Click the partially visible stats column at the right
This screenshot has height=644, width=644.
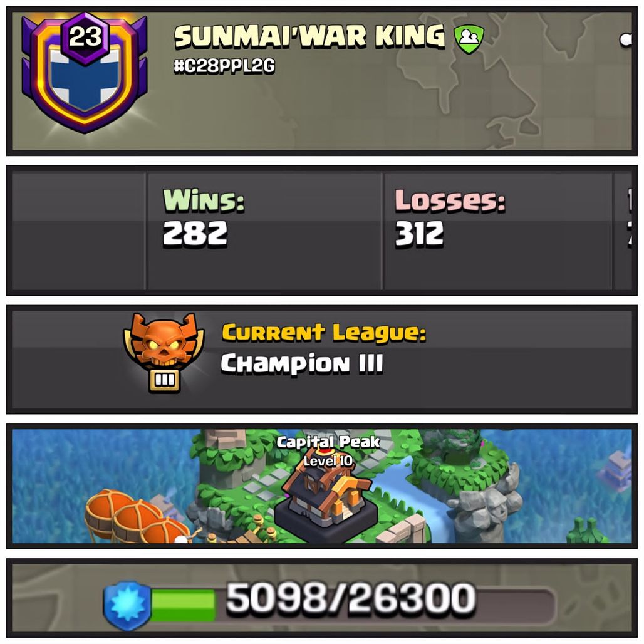tap(623, 231)
